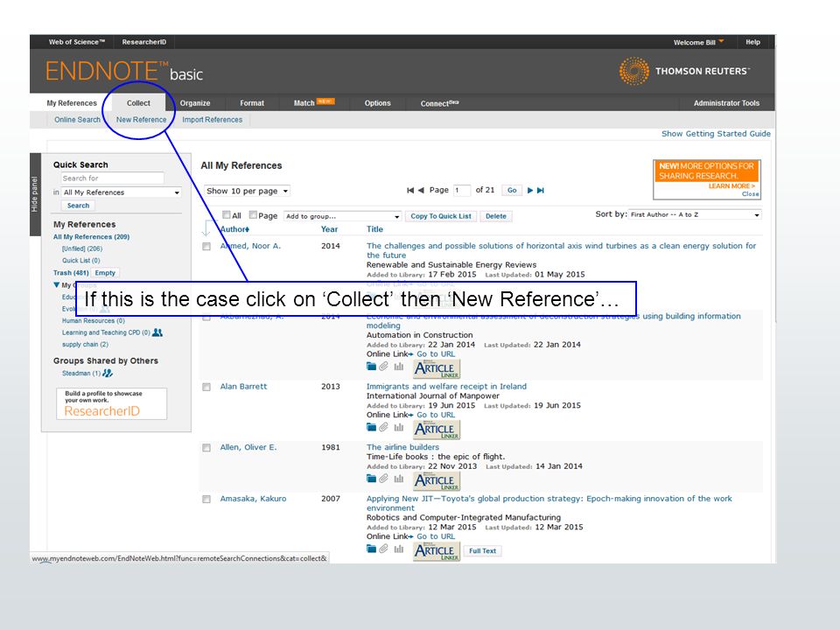
Task: Click Copy To Quick List button
Action: (441, 216)
